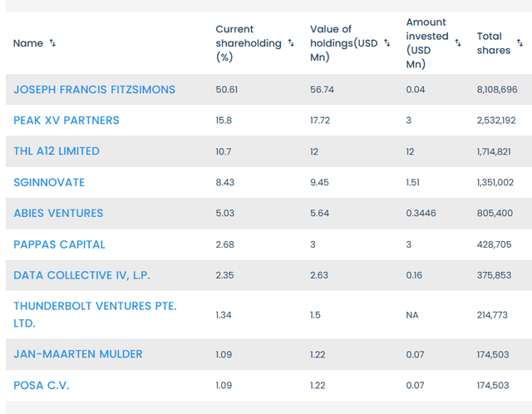Viewport: 532px width, 414px height.
Task: Click the Current shareholding header text
Action: [248, 43]
